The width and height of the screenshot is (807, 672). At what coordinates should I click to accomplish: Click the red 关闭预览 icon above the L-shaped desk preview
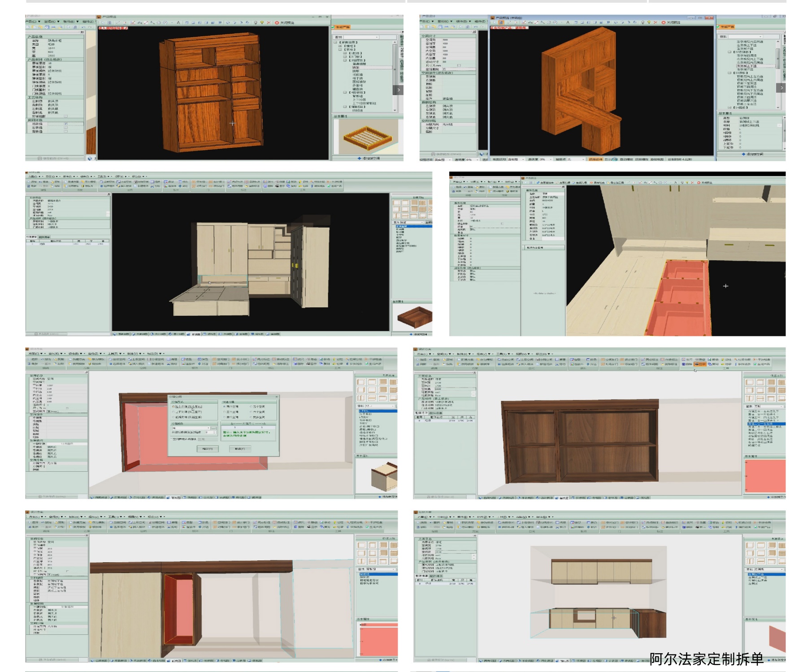(x=663, y=22)
